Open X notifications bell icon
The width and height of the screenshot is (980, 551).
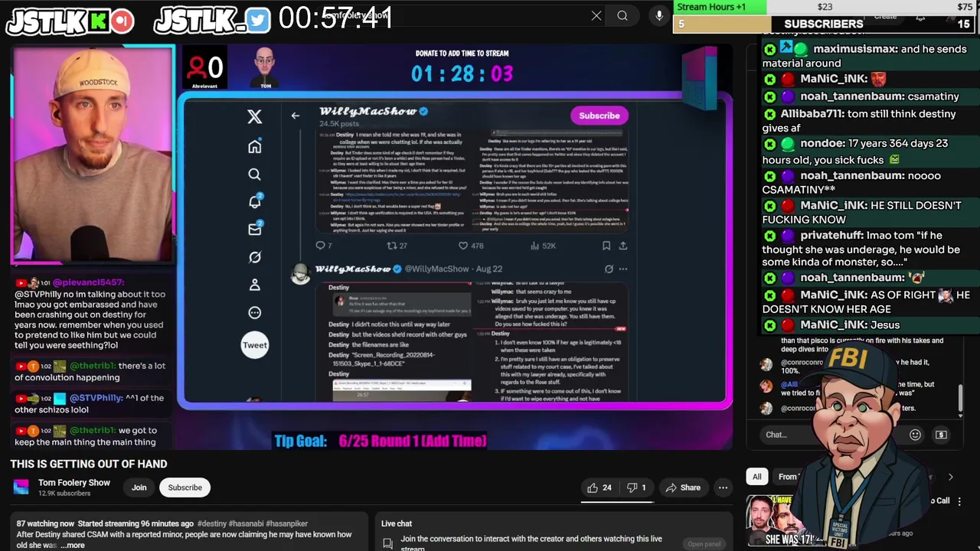pos(255,201)
